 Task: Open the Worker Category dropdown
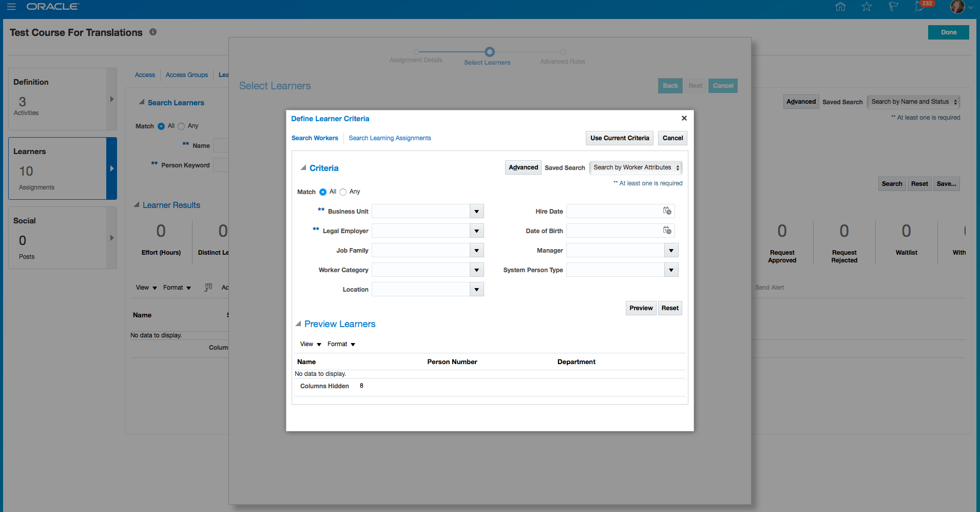(477, 270)
